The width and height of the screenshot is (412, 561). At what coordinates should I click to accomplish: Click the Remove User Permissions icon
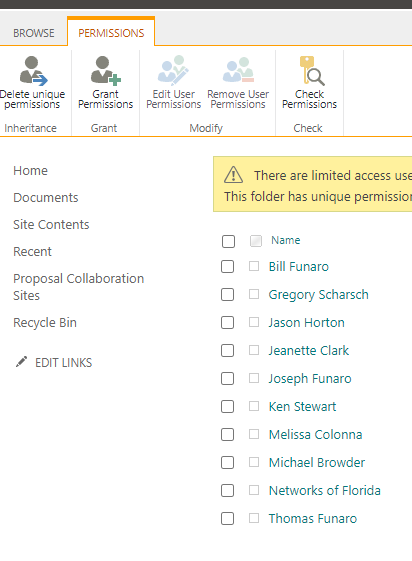[238, 70]
